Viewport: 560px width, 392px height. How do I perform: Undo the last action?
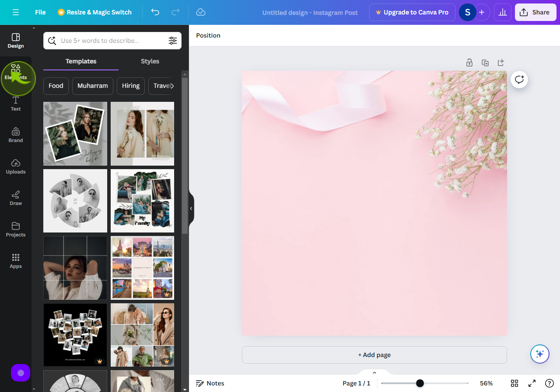[x=155, y=12]
